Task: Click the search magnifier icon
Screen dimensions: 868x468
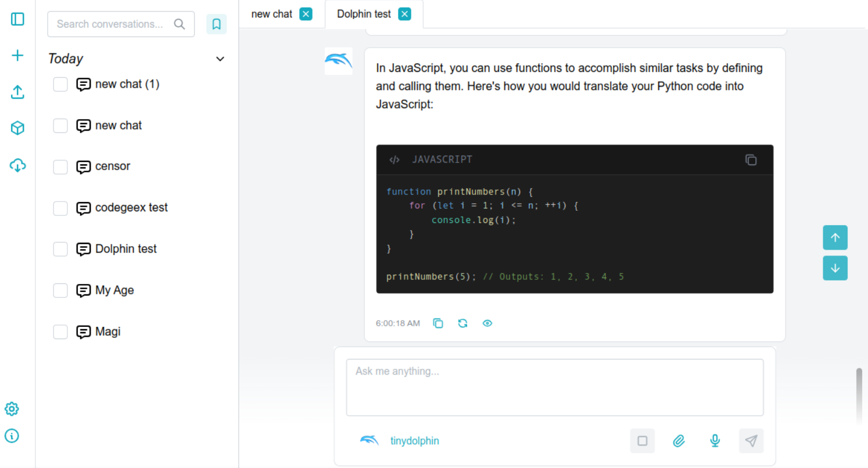Action: click(180, 24)
